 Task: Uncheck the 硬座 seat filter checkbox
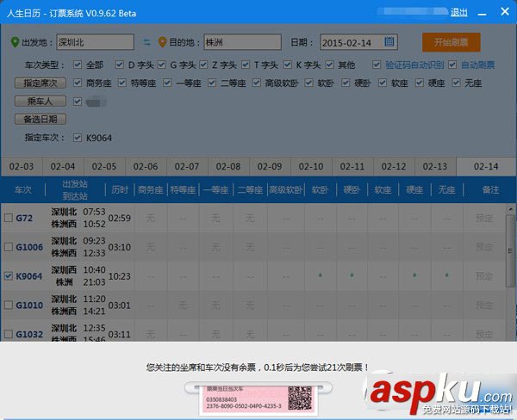[420, 83]
